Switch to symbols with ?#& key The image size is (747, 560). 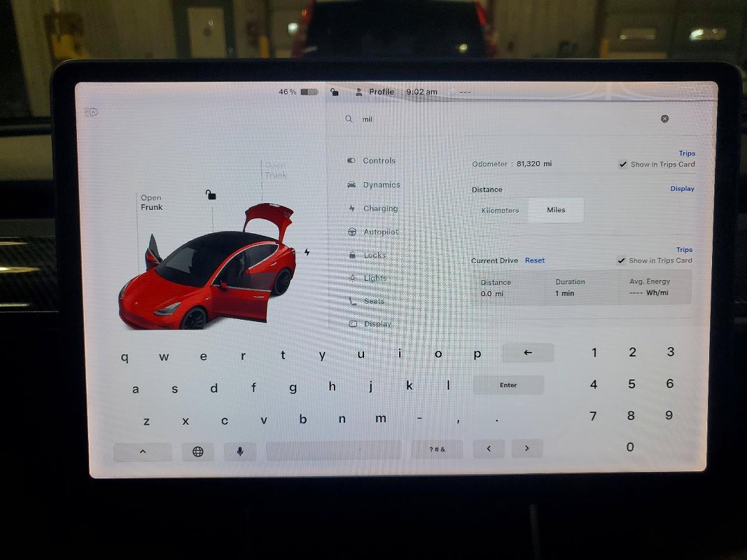(x=437, y=449)
